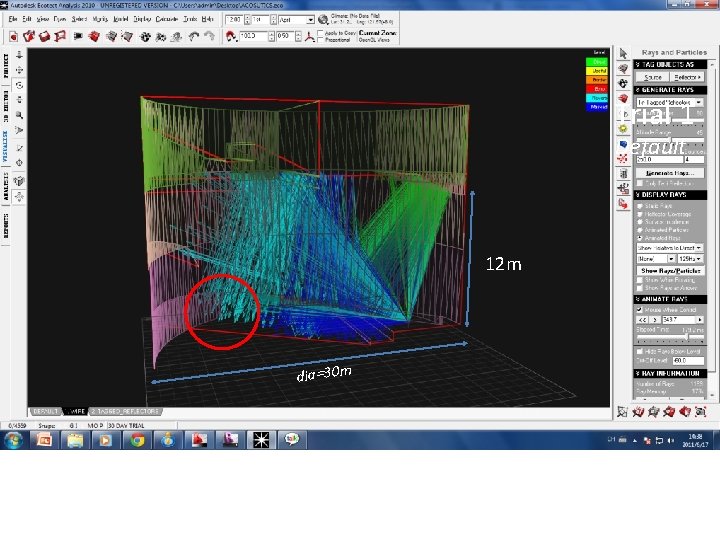This screenshot has height=540, width=720.
Task: Collapse the ANIMATE RAYS section
Action: click(670, 299)
